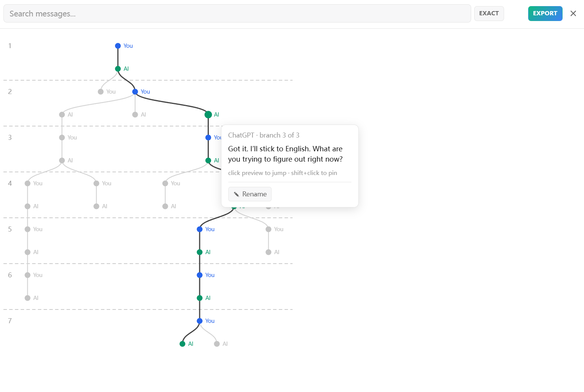Screen dimensions: 584x392
Task: Select the gray You node on row 5's right branch
Action: [268, 229]
